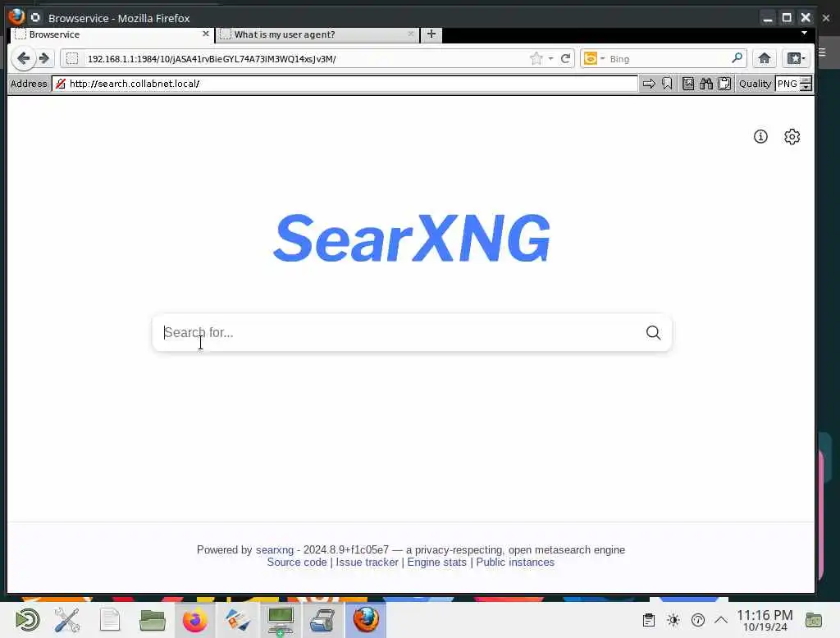Open the system settings tools icon in the taskbar
Image resolution: width=840 pixels, height=638 pixels.
click(x=67, y=620)
